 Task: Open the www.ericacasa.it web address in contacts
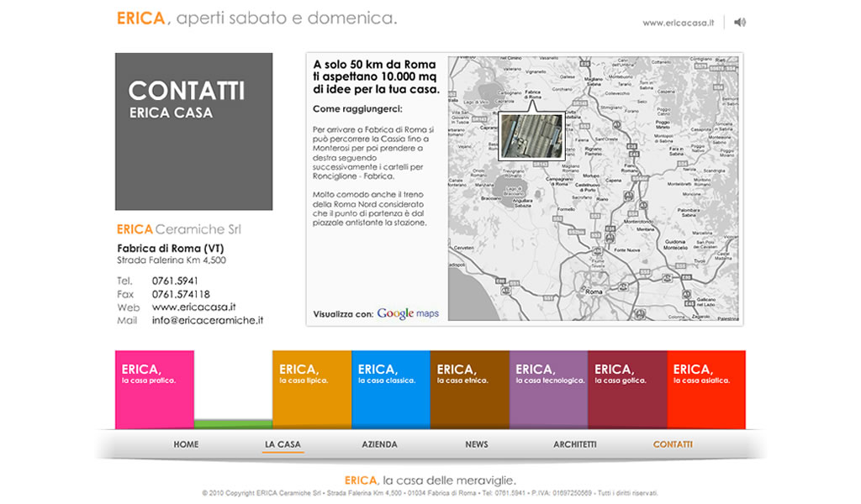coord(194,307)
